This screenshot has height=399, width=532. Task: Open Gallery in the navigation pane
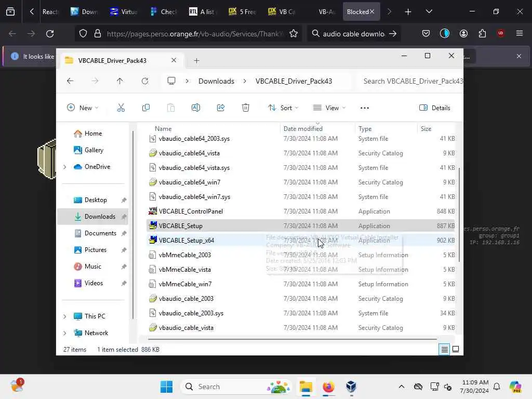point(94,150)
